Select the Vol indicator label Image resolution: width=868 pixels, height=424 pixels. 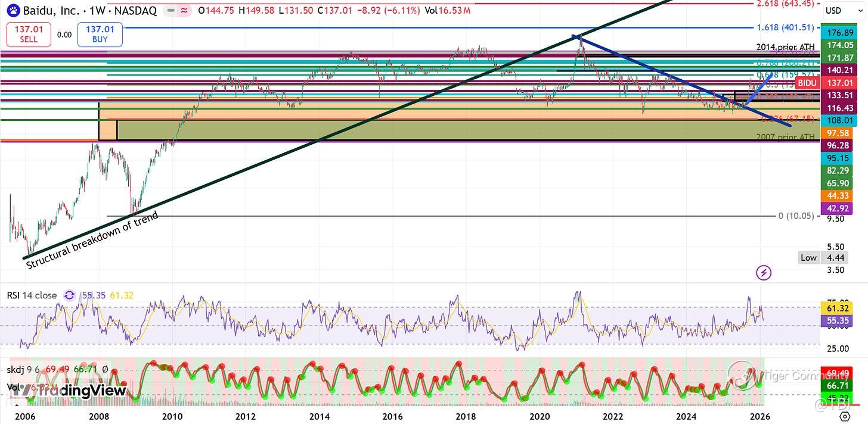point(14,386)
